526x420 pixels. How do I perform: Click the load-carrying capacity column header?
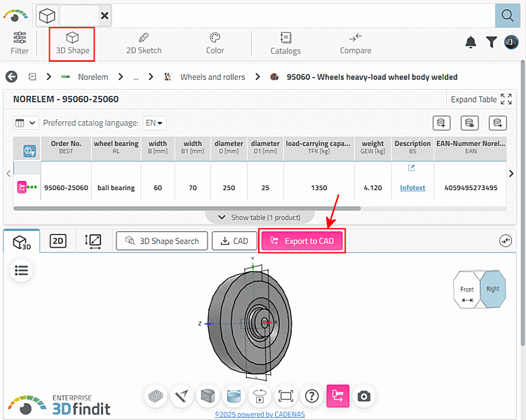click(x=318, y=147)
